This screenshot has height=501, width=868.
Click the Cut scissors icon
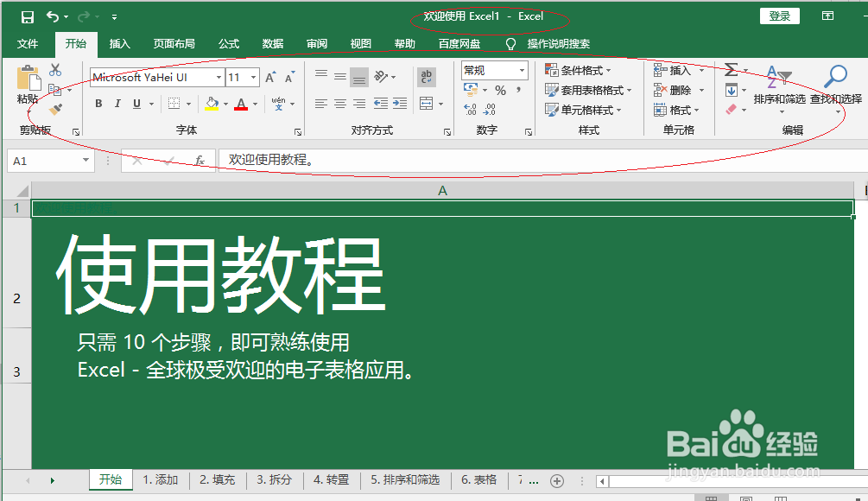pyautogui.click(x=54, y=70)
